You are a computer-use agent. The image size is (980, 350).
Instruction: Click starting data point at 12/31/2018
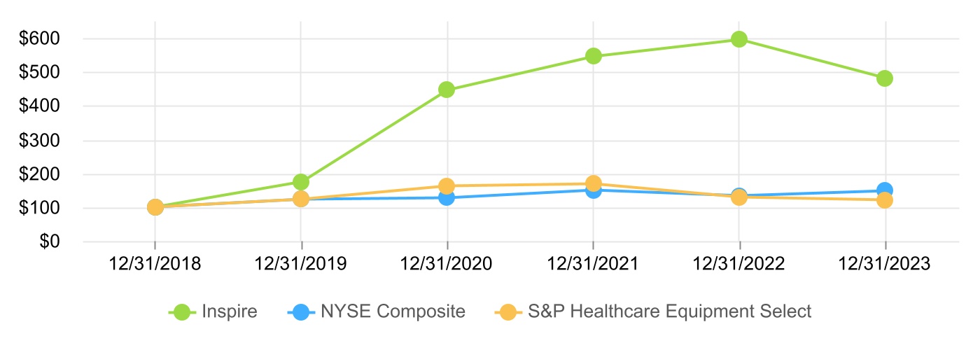click(x=155, y=207)
